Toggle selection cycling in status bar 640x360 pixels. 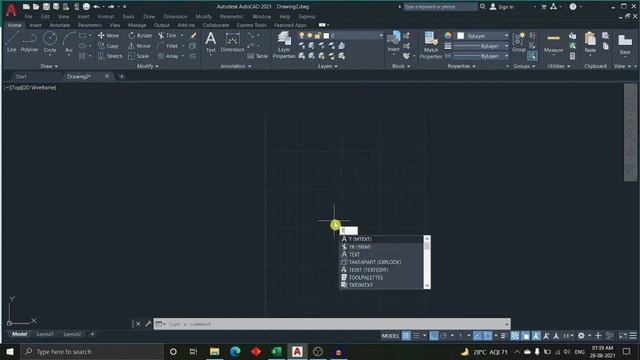(x=526, y=336)
